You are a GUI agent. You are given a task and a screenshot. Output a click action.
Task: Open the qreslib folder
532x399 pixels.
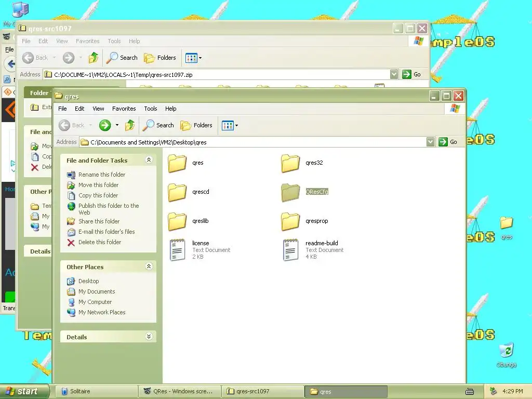point(177,221)
